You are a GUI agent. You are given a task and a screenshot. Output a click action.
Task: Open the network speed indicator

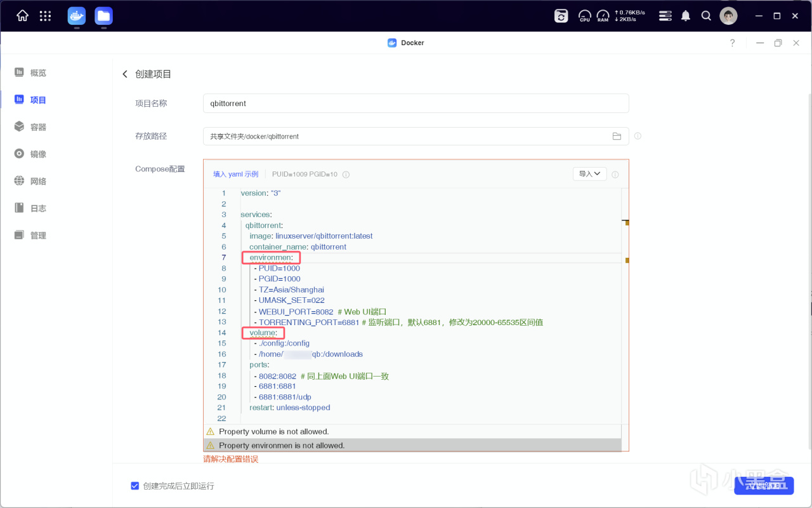coord(630,16)
